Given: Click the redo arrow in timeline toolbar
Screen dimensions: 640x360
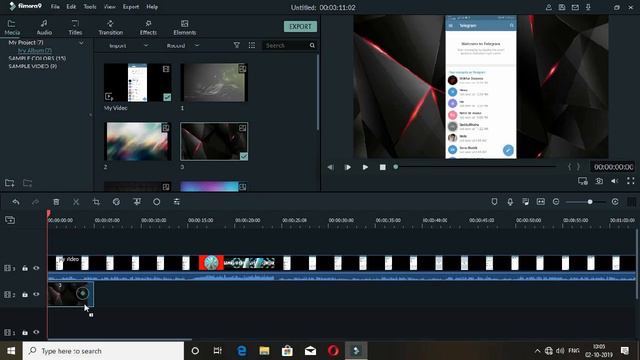Looking at the screenshot, I should [36, 202].
